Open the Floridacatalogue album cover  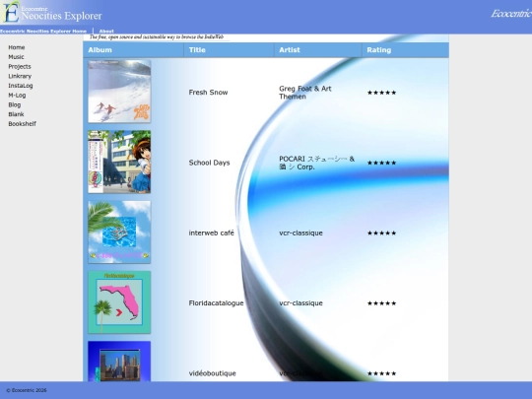click(119, 302)
